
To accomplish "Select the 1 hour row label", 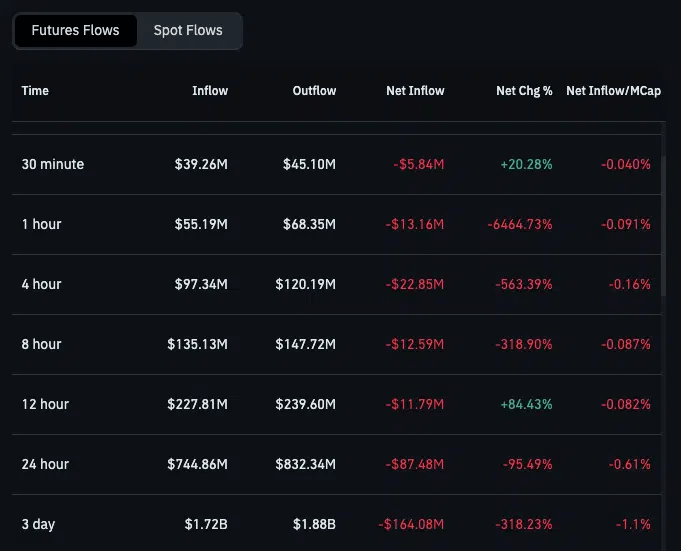I will pos(41,224).
